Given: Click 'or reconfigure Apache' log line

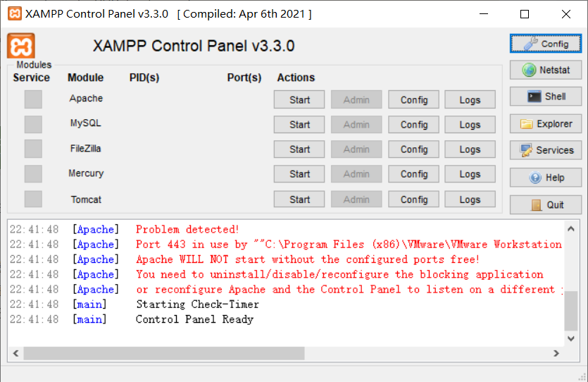Looking at the screenshot, I should 349,289.
